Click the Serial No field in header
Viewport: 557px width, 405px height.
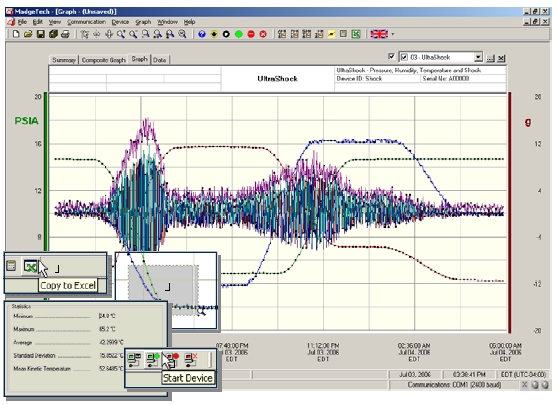463,79
